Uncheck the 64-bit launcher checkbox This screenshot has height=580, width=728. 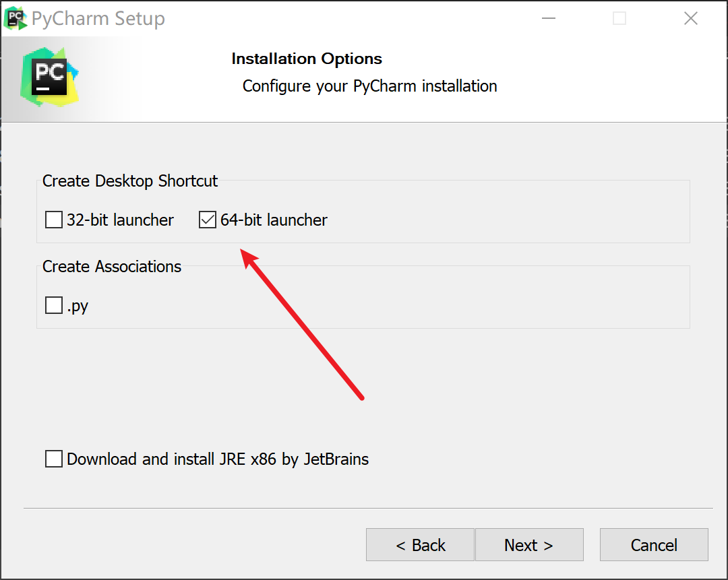pyautogui.click(x=207, y=220)
